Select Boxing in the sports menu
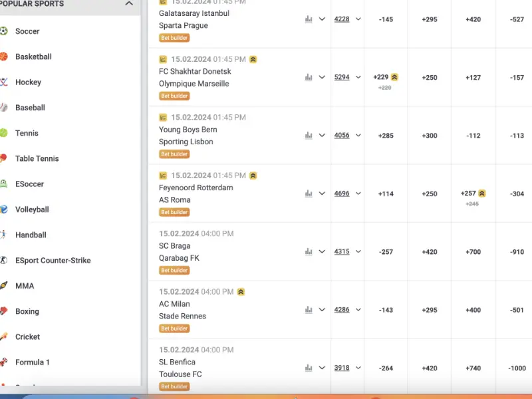Screen dimensions: 532x399 click(x=27, y=311)
